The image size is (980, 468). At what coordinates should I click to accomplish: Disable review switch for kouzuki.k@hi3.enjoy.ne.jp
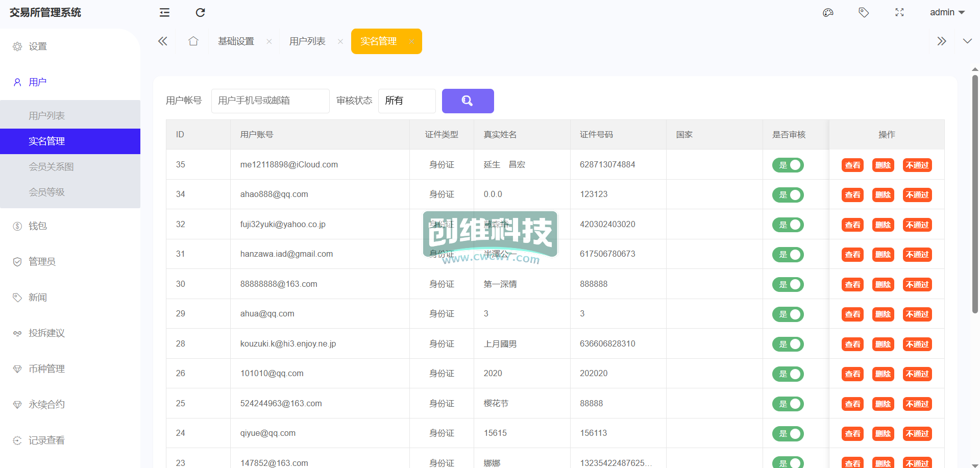tap(788, 344)
